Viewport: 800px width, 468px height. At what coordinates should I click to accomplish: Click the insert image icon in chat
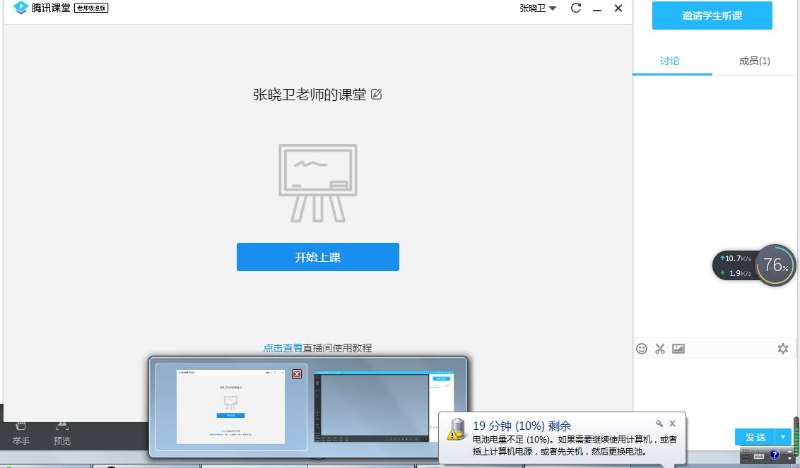tap(678, 349)
